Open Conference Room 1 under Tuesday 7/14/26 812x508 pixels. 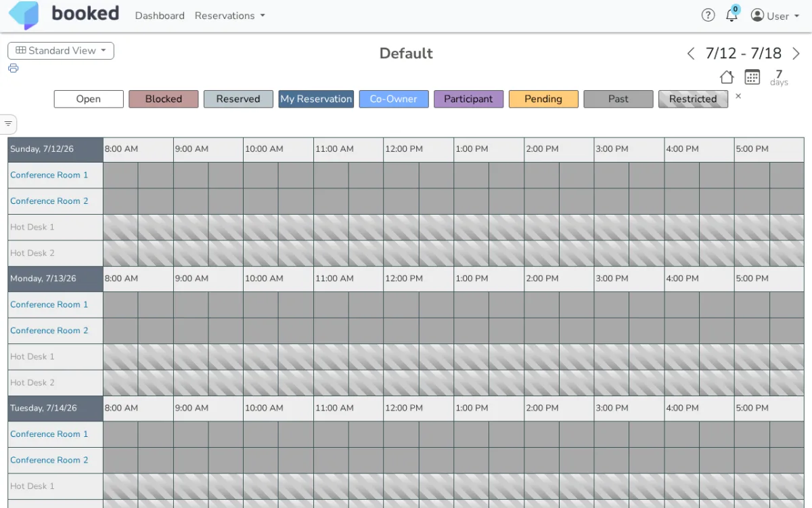(x=49, y=434)
